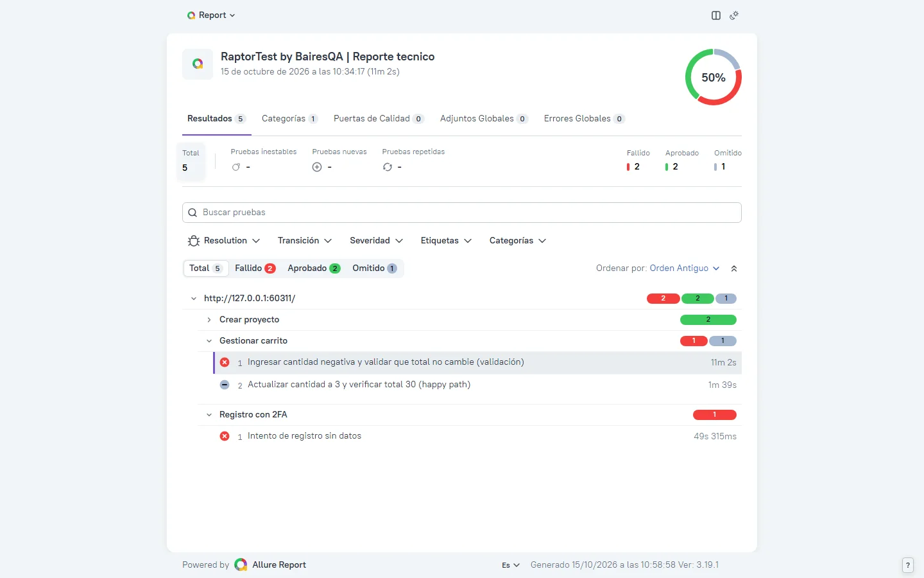Click the Generado 15/10/2026 footer text

624,565
